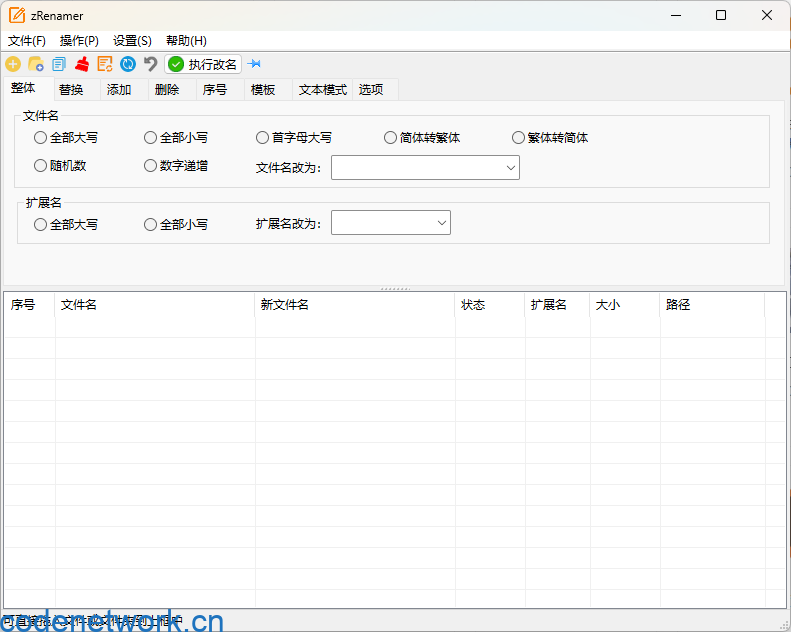The height and width of the screenshot is (632, 791).
Task: Open the 帮助(H) menu
Action: (186, 41)
